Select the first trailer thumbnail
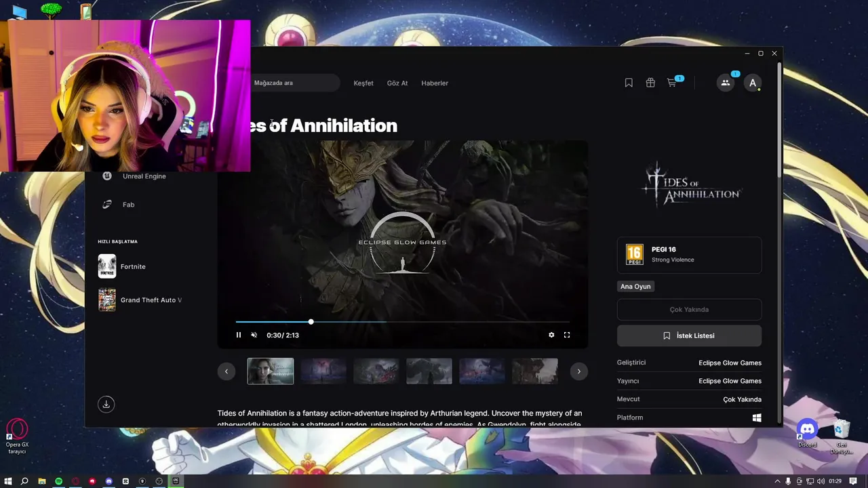Viewport: 868px width, 488px height. [x=271, y=371]
